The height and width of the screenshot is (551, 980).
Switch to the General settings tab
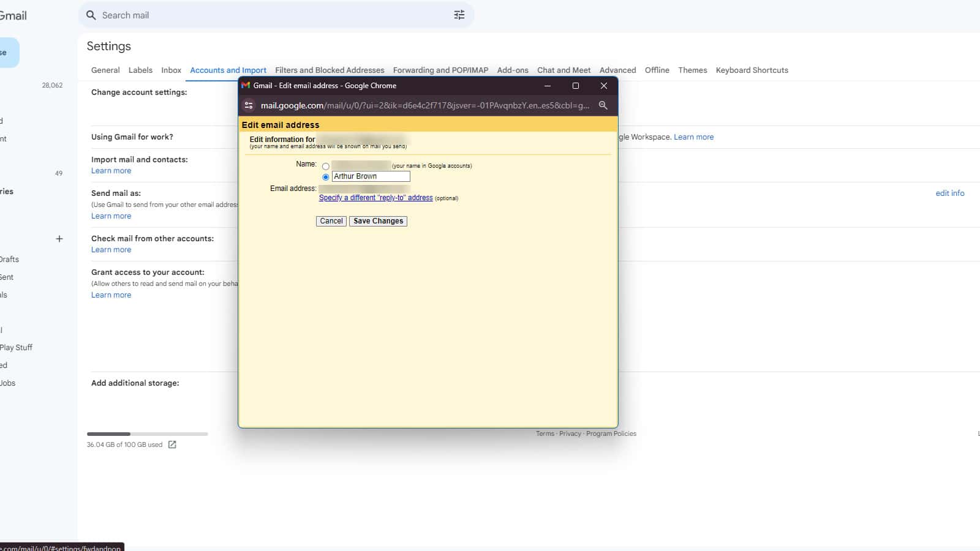tap(105, 70)
